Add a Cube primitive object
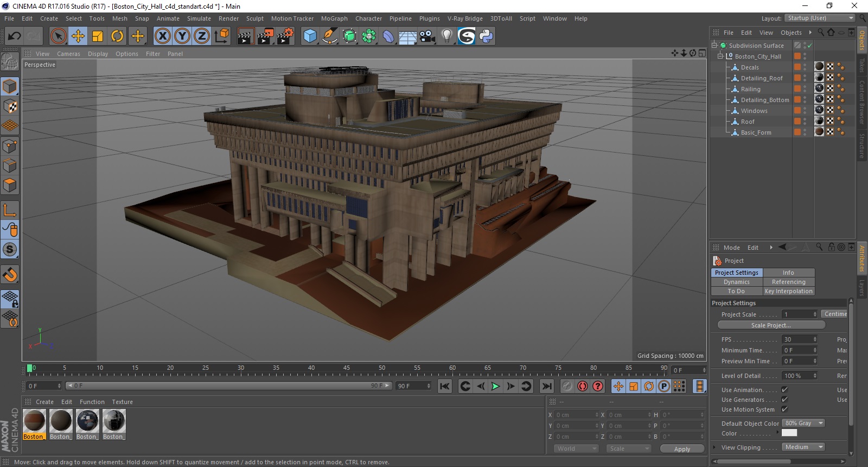The width and height of the screenshot is (868, 467). tap(310, 36)
